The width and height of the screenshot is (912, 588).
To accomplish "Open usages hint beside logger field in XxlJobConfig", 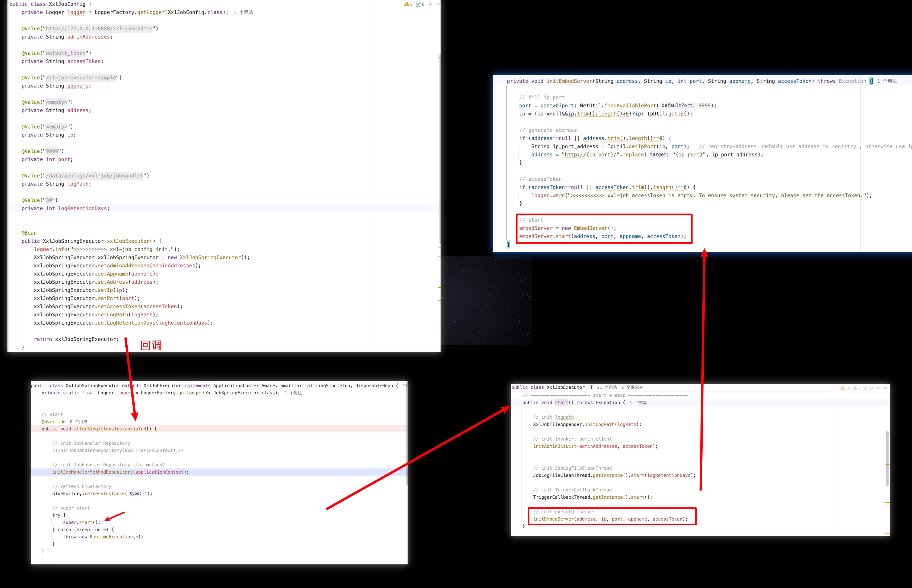I will coord(243,13).
